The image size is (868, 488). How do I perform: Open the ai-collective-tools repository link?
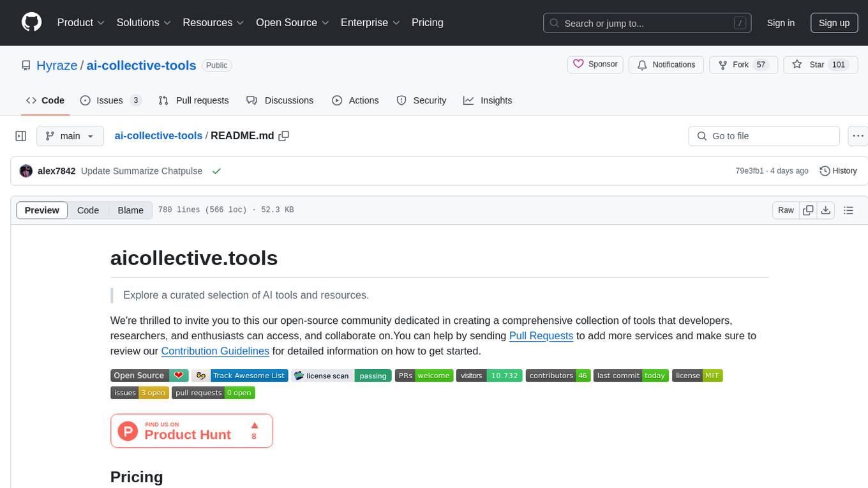coord(141,65)
